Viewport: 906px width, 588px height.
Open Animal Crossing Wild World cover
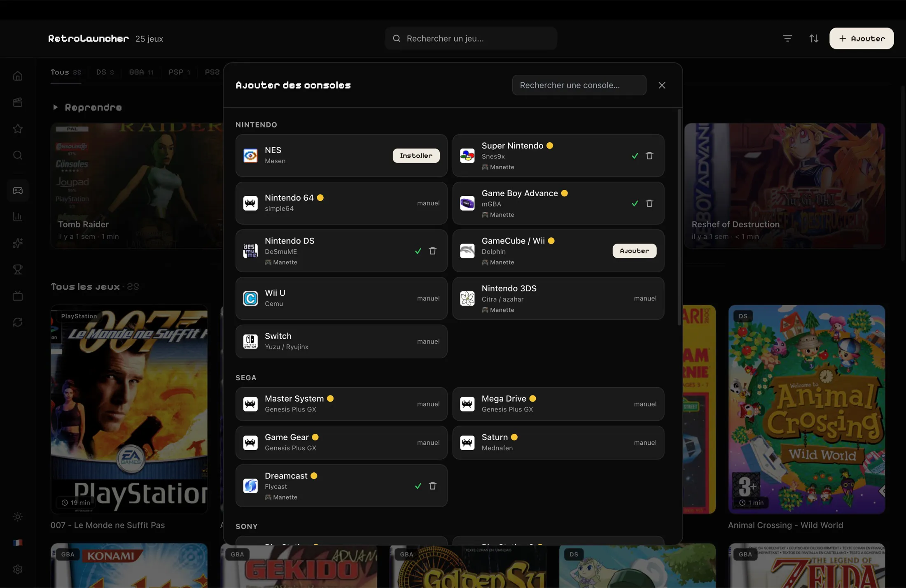pos(806,409)
